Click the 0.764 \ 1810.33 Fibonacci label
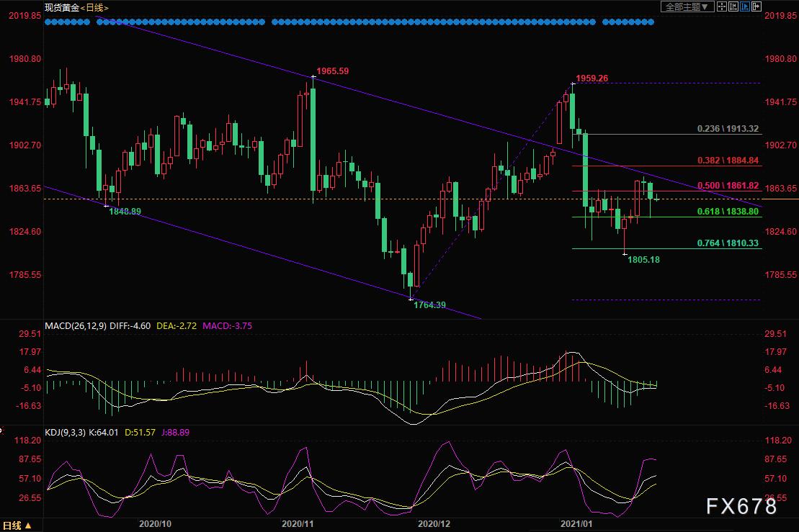 click(x=728, y=243)
